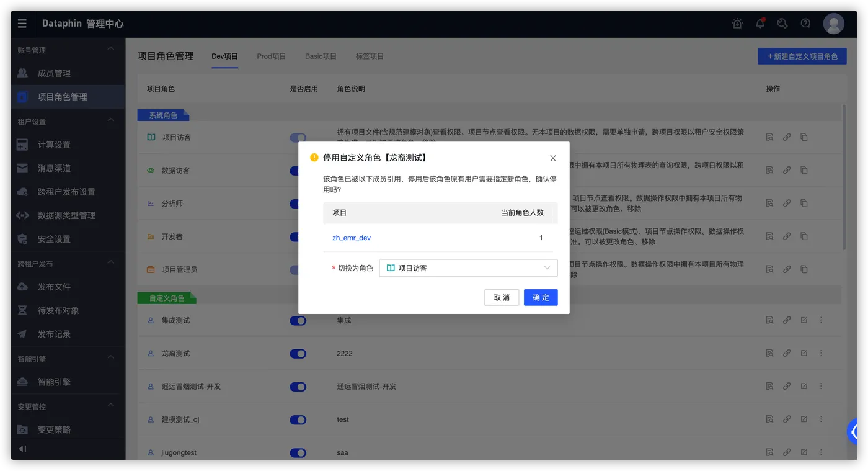Switch to the Dev项目 tab

point(224,56)
